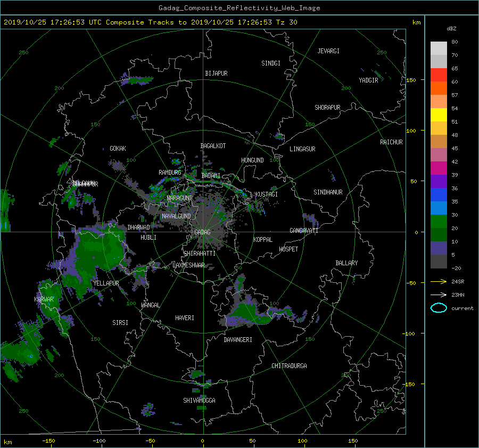Click the HOSPET label
Image resolution: width=479 pixels, height=448 pixels.
coord(288,249)
